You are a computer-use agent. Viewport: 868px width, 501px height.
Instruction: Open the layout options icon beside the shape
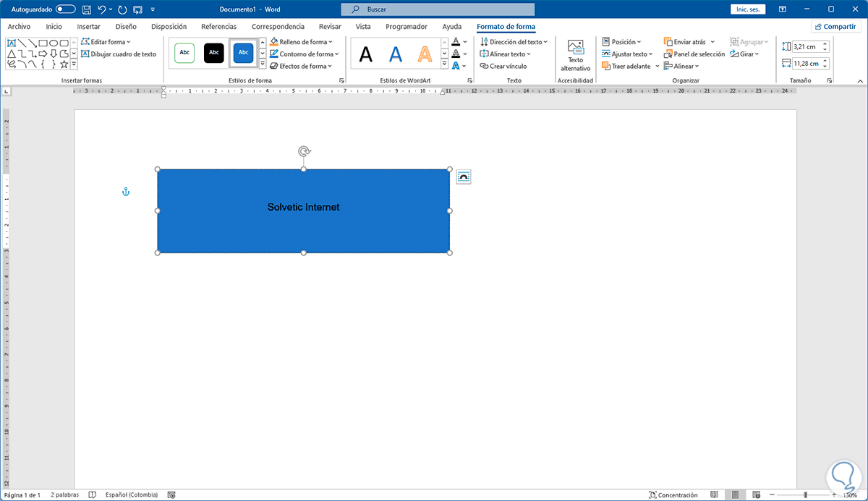(x=464, y=177)
